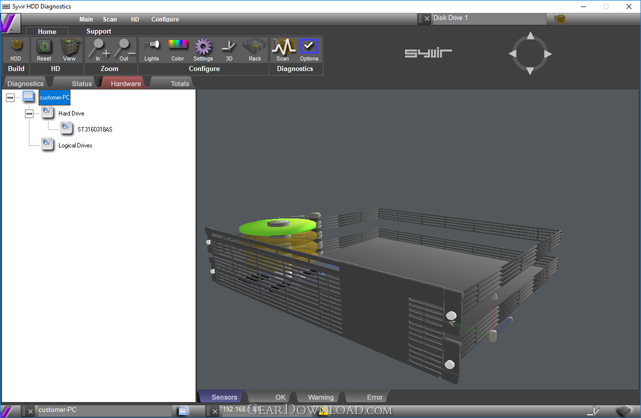641x418 pixels.
Task: Click the computer icon beside customer-PC
Action: point(29,97)
